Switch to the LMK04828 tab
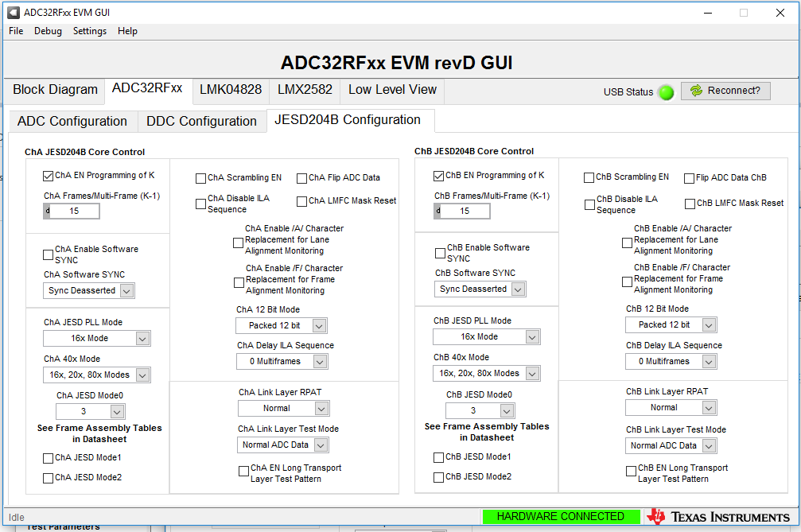This screenshot has width=801, height=532. tap(231, 90)
